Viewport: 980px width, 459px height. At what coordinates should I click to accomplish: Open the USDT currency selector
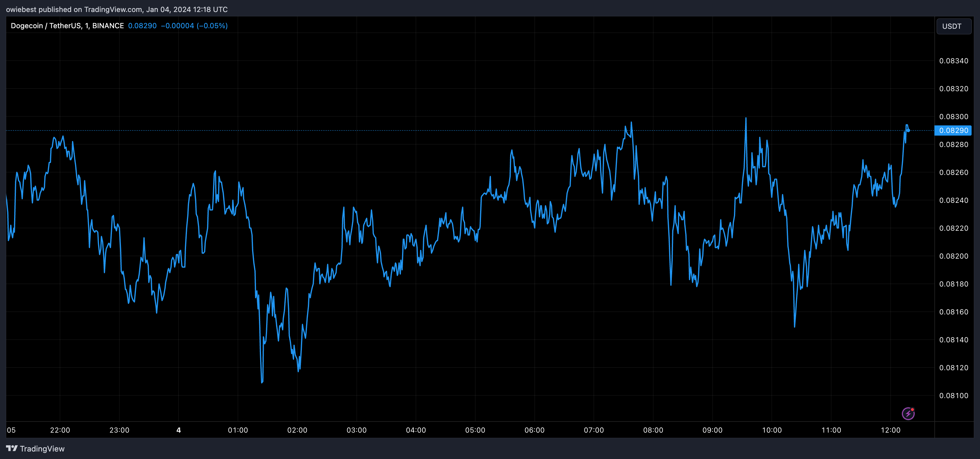[x=954, y=26]
